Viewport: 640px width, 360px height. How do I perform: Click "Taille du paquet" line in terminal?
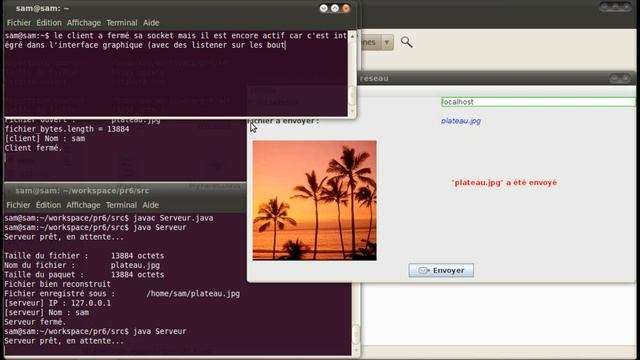[x=84, y=275]
